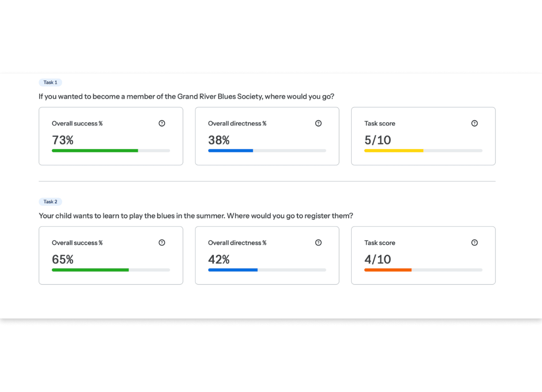Open help icon for Task 2 overall directness
The height and width of the screenshot is (392, 542).
click(x=318, y=243)
